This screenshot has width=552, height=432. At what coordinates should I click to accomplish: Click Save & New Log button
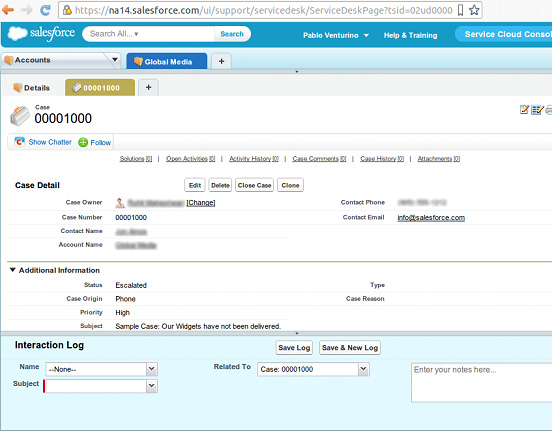click(x=350, y=348)
